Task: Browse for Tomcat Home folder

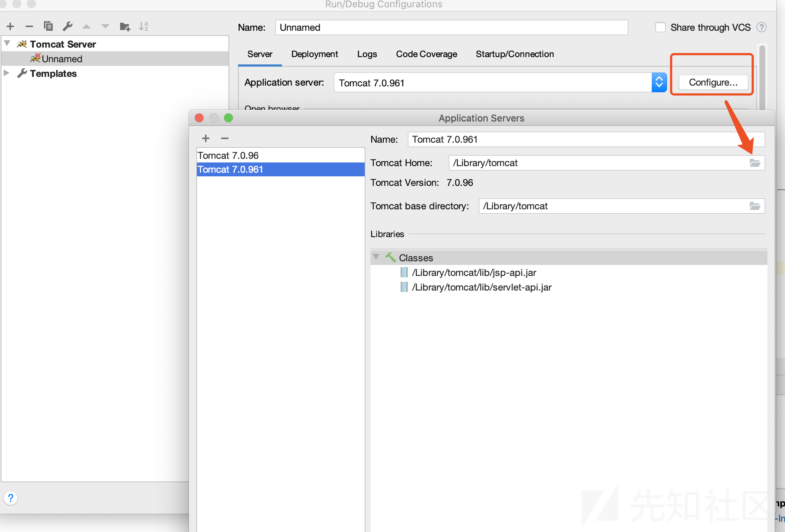Action: 755,163
